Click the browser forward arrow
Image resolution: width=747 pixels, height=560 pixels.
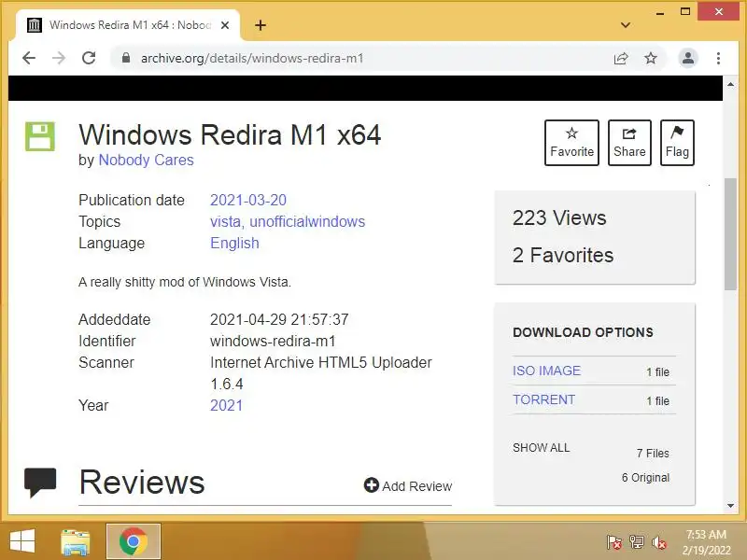[59, 58]
